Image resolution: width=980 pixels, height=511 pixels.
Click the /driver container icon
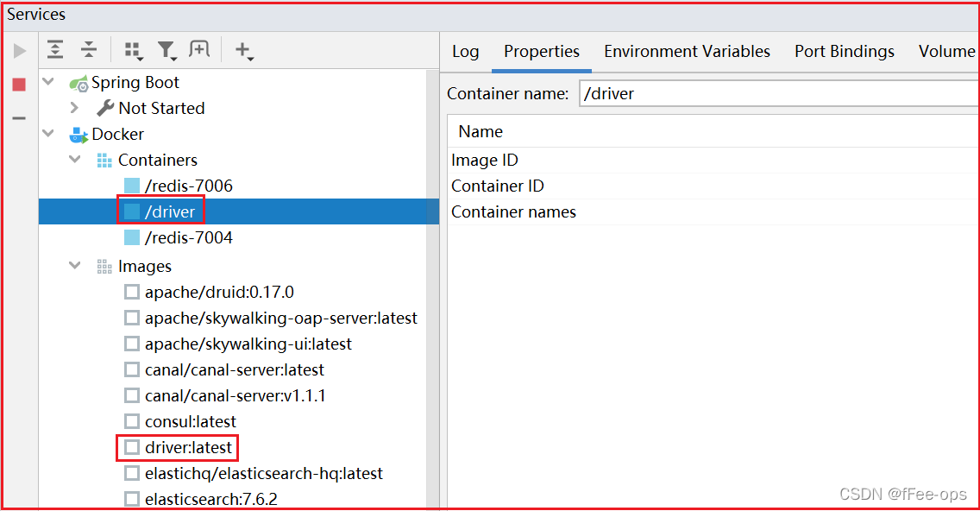coord(132,211)
